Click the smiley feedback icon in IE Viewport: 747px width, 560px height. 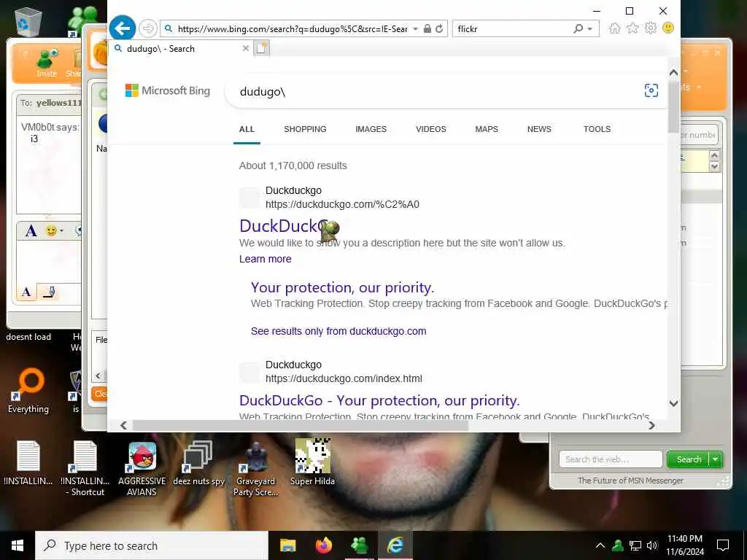668,28
